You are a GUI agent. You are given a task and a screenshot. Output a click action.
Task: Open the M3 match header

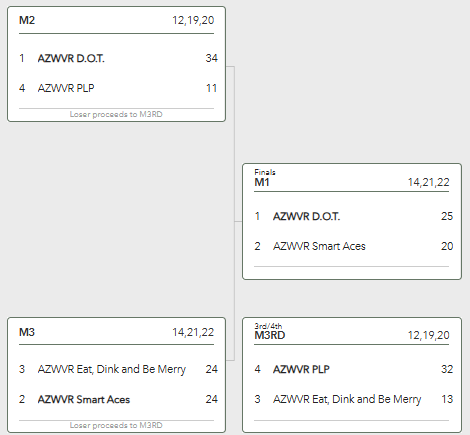coord(27,332)
